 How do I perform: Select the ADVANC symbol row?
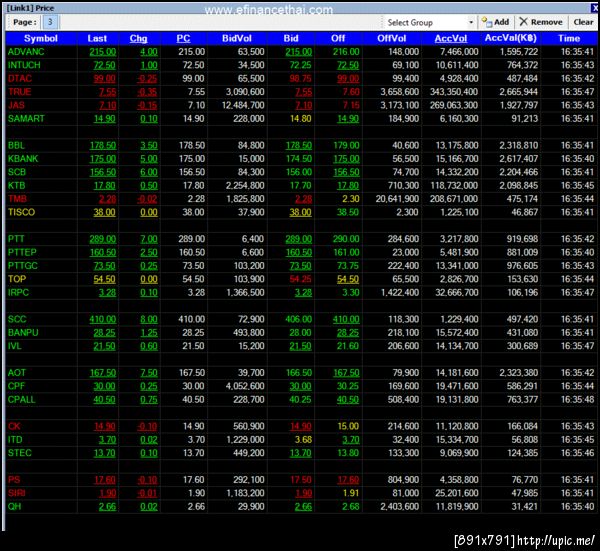[300, 52]
